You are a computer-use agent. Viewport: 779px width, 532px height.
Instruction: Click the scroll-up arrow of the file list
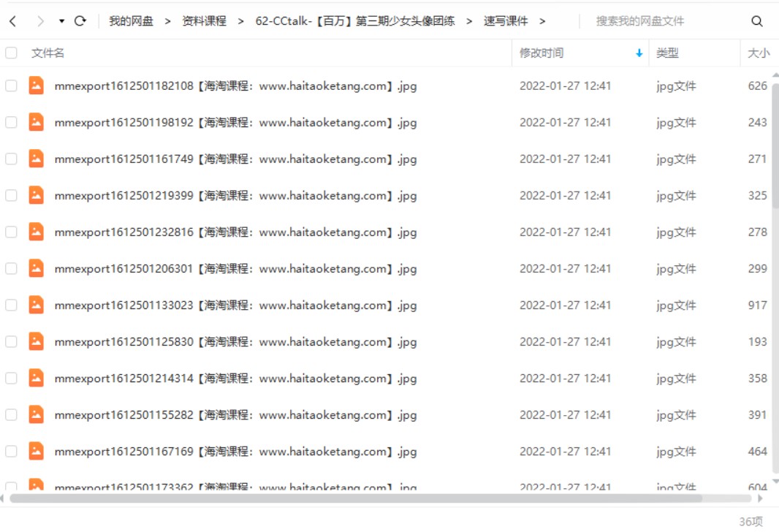pyautogui.click(x=775, y=75)
